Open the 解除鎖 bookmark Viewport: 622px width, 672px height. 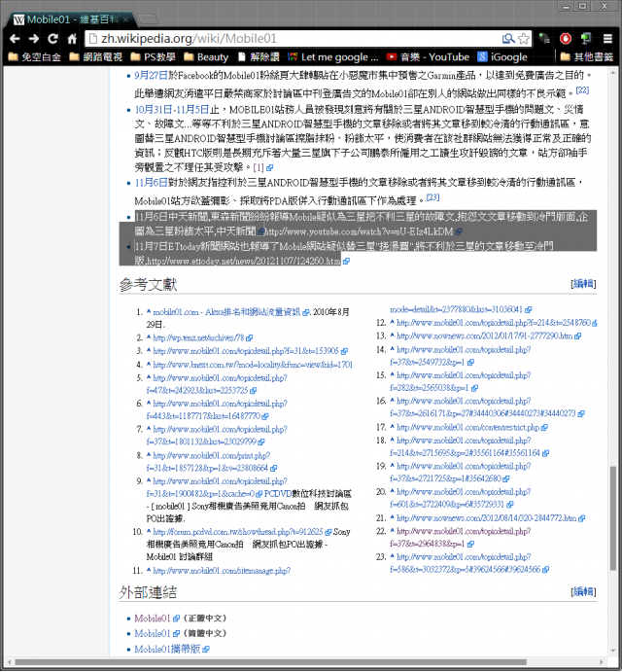click(259, 57)
